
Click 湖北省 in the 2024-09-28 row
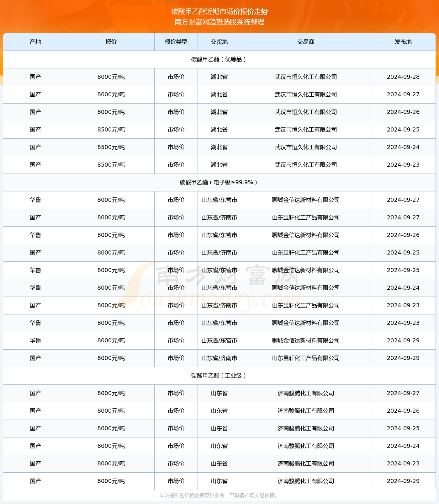219,77
